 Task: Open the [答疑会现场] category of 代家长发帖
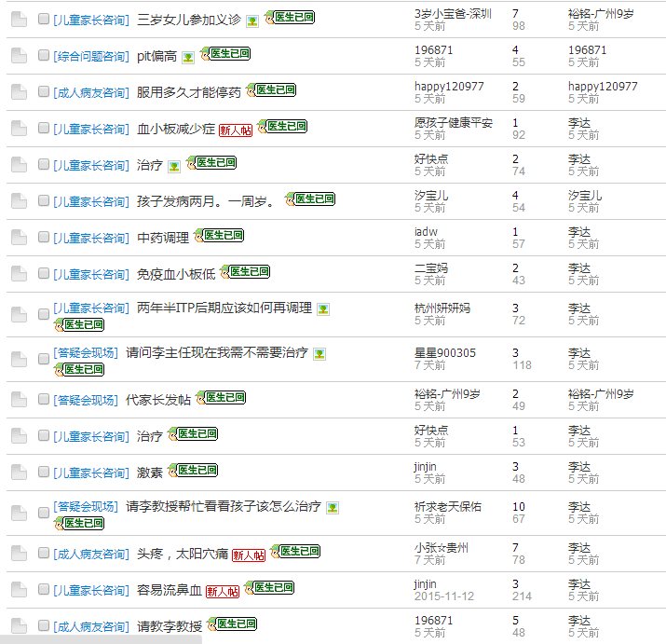coord(86,400)
